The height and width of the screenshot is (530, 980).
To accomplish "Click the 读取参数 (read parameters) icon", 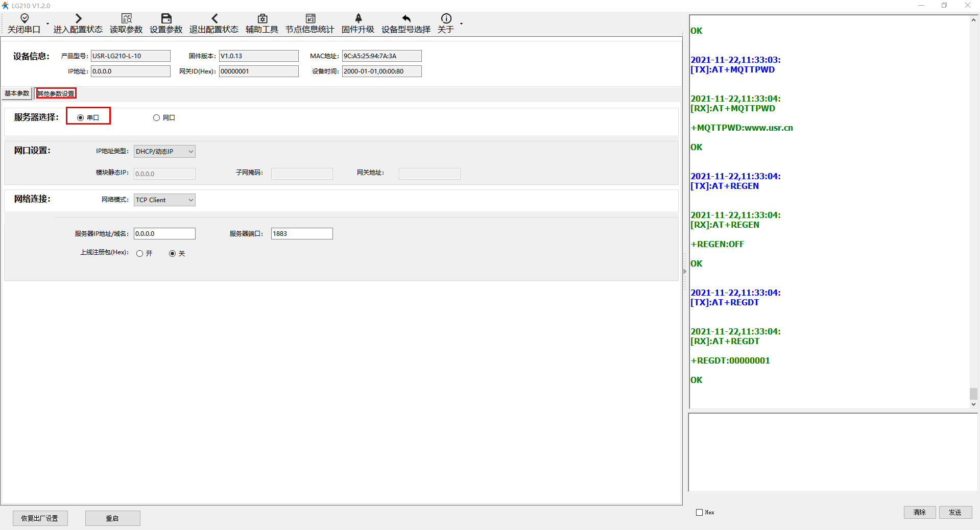I will 126,19.
